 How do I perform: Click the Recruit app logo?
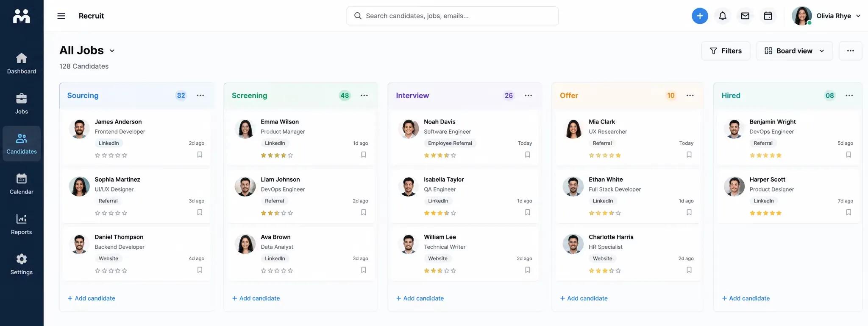[22, 16]
